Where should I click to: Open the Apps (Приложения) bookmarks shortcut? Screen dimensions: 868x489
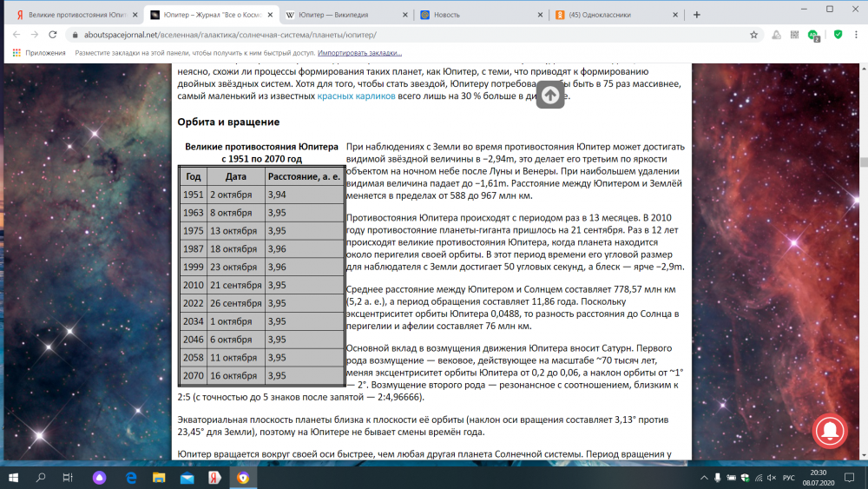pos(39,52)
